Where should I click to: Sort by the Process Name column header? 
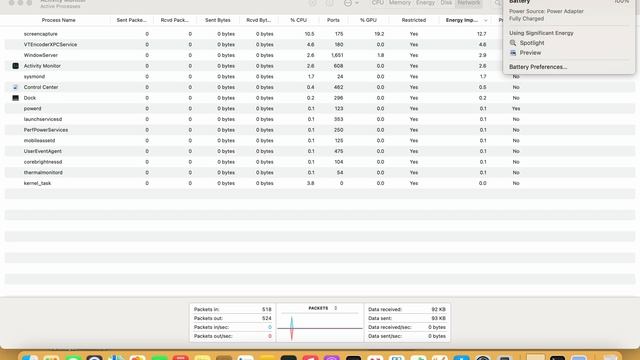[x=58, y=20]
